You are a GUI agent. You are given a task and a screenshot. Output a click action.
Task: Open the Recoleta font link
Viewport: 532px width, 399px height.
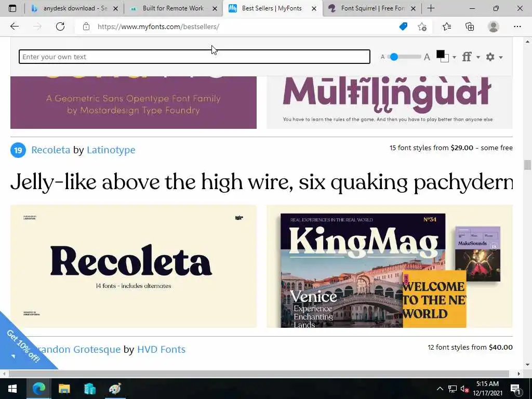50,150
